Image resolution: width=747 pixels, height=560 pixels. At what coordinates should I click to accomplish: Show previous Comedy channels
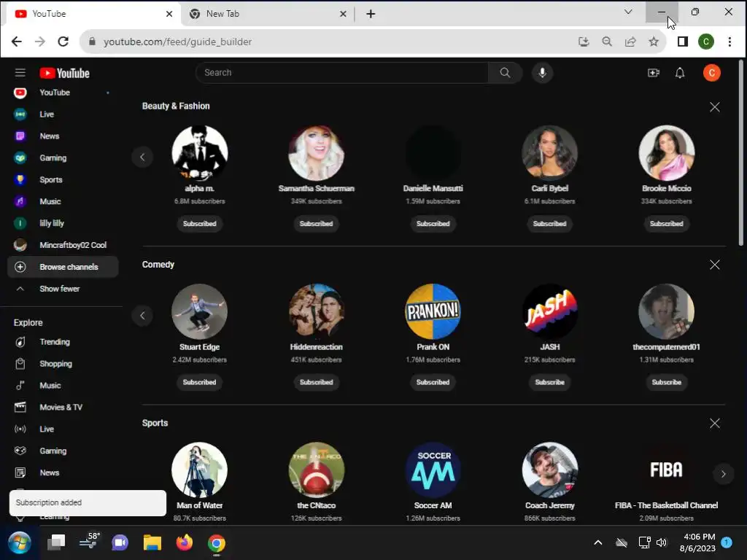click(142, 316)
